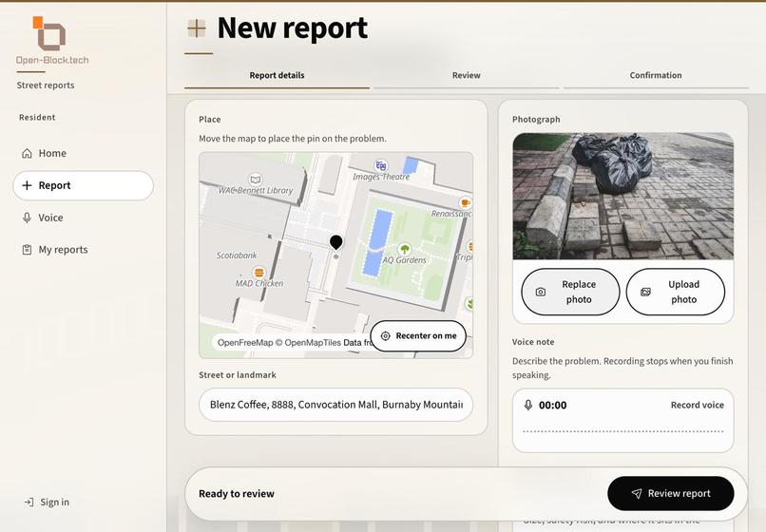Click the Recenter on me button
Image resolution: width=766 pixels, height=532 pixels.
coord(418,336)
